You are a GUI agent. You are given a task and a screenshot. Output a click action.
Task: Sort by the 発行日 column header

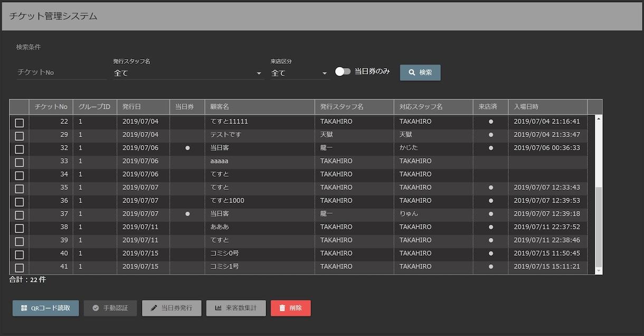(143, 107)
